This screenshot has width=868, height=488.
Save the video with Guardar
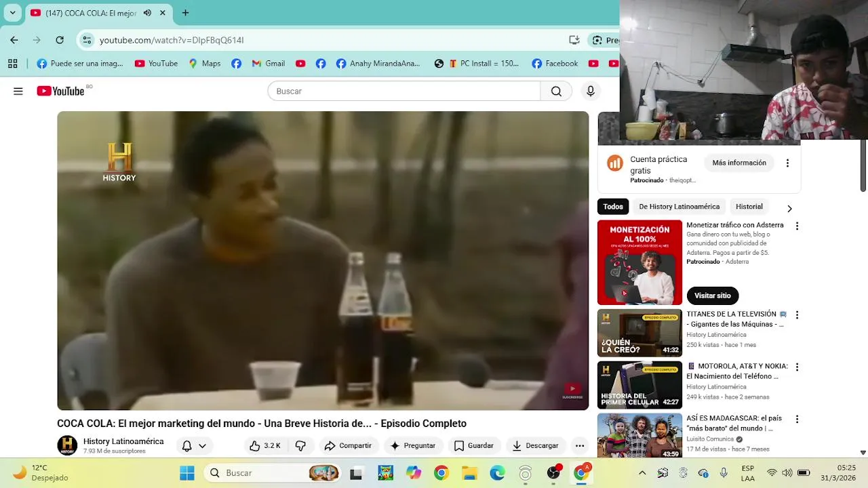point(473,445)
